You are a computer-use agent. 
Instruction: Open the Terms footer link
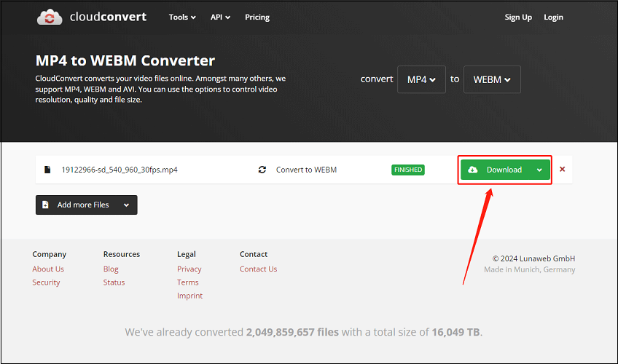187,282
